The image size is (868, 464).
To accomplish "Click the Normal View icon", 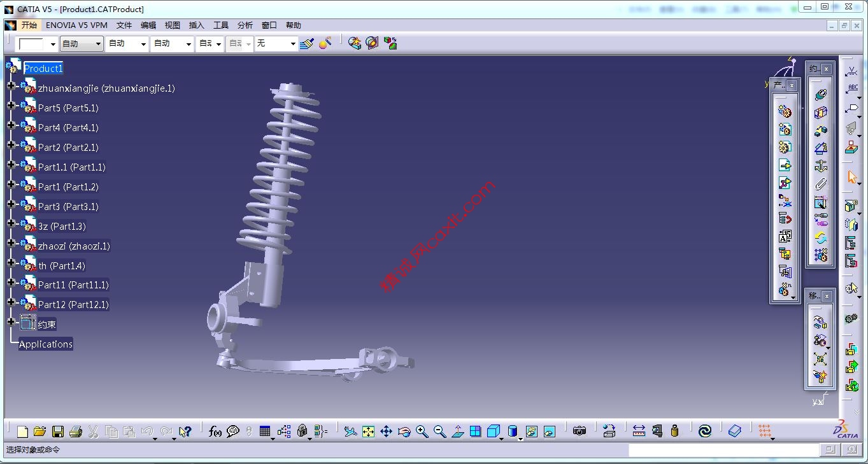I will [457, 432].
